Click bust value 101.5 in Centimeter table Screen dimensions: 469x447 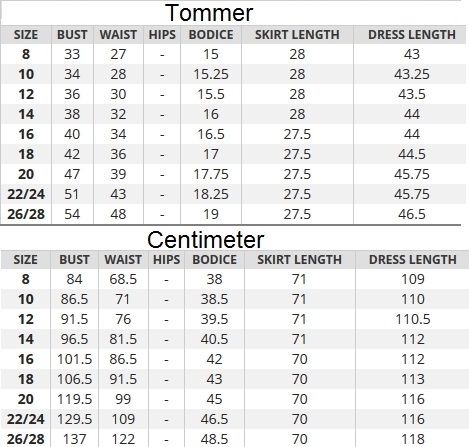click(x=74, y=359)
